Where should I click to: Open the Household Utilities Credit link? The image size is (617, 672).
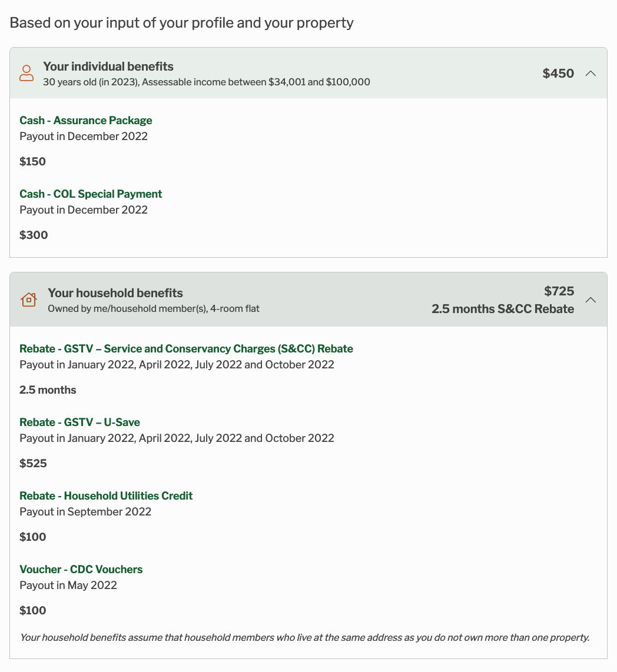click(x=106, y=496)
